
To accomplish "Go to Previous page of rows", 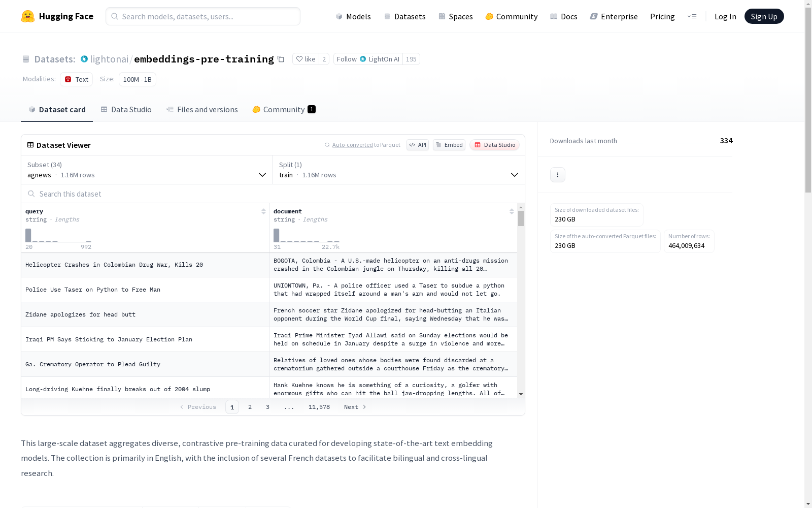I will [198, 407].
